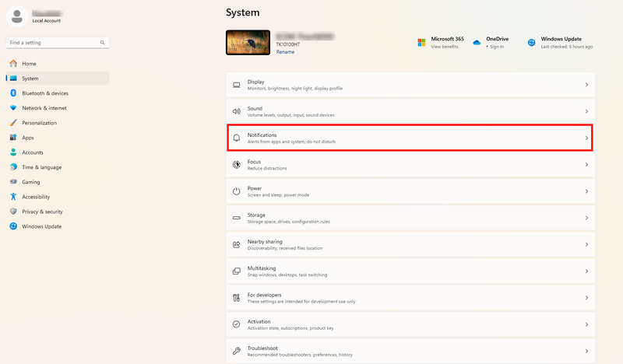Click the Network wifi icon in sidebar
623x364 pixels.
[x=13, y=108]
